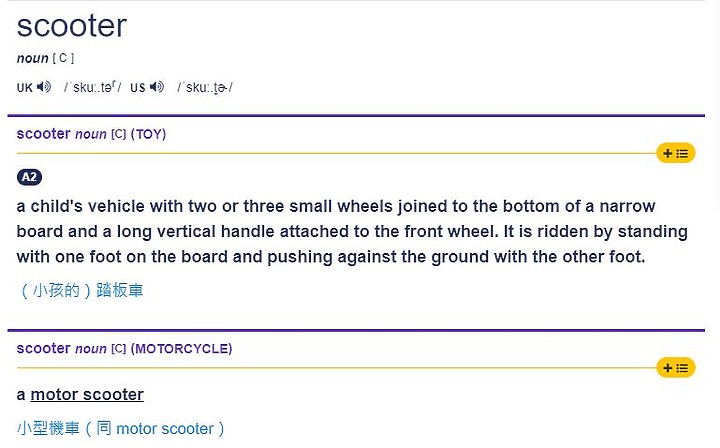This screenshot has height=448, width=720.
Task: Click the 'UK' region label
Action: [25, 88]
